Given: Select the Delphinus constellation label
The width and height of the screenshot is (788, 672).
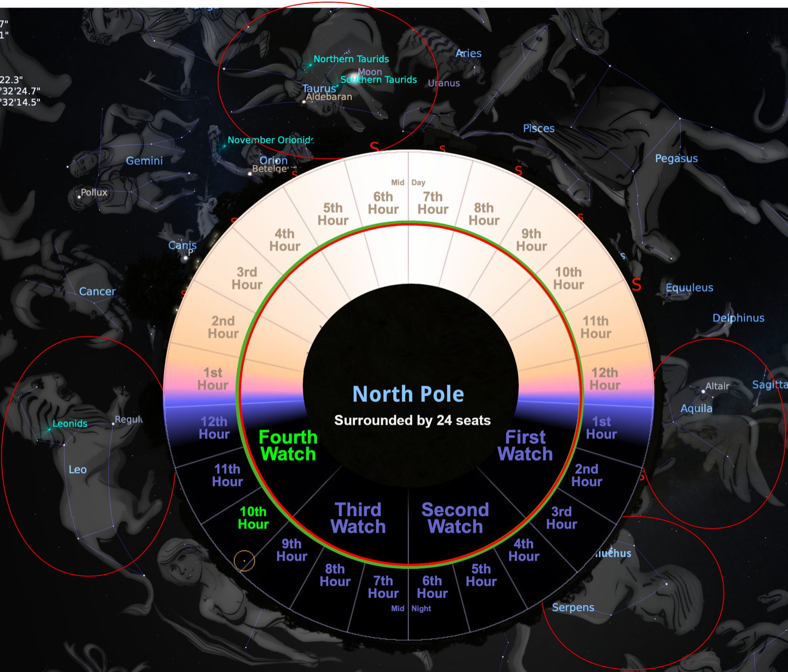Looking at the screenshot, I should coord(738,318).
